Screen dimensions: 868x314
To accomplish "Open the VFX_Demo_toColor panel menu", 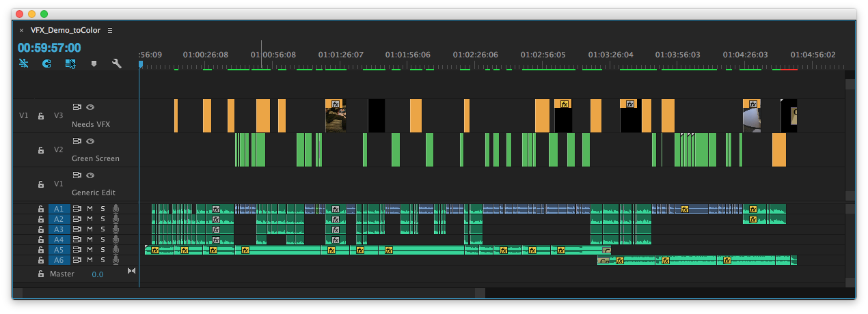I will (110, 30).
